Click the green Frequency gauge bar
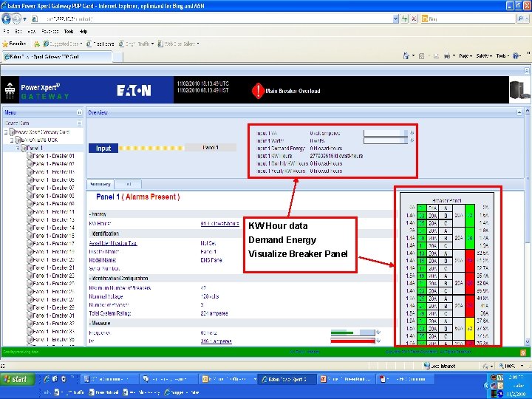The image size is (532, 399). pyautogui.click(x=353, y=332)
